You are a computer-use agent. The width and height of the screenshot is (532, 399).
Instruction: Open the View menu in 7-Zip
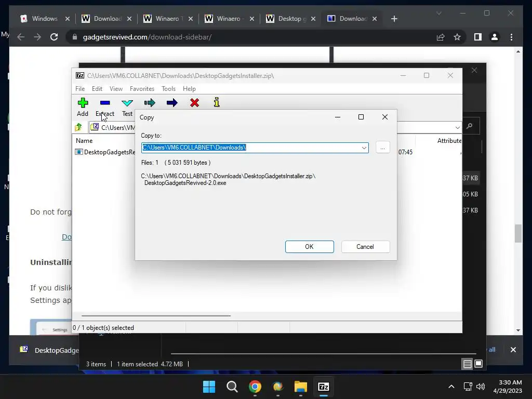click(x=116, y=88)
